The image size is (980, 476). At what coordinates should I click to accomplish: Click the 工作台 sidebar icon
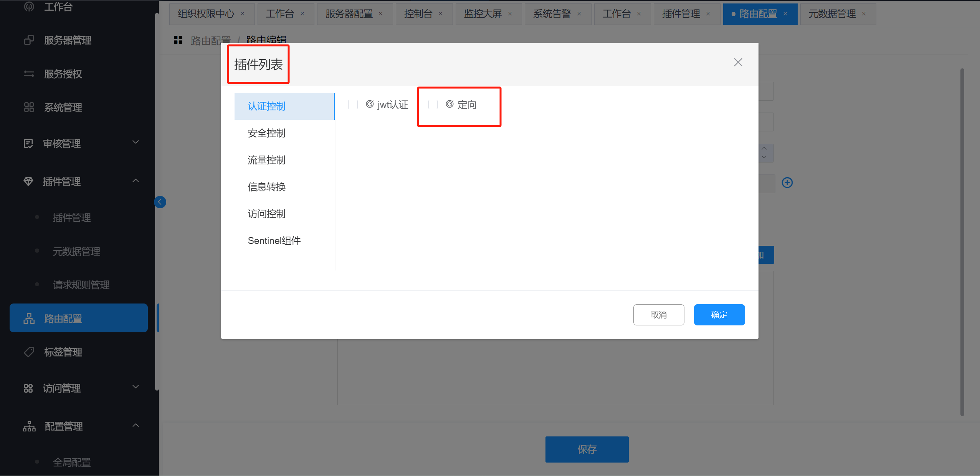click(29, 7)
